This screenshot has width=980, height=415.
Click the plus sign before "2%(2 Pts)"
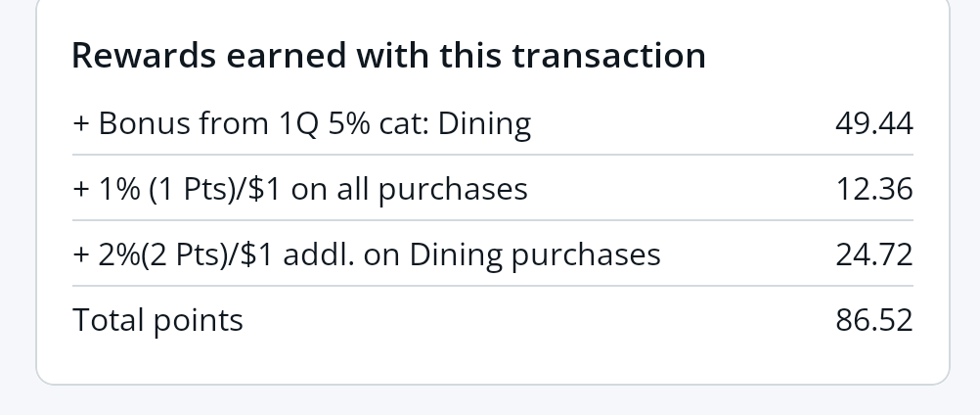pyautogui.click(x=81, y=255)
